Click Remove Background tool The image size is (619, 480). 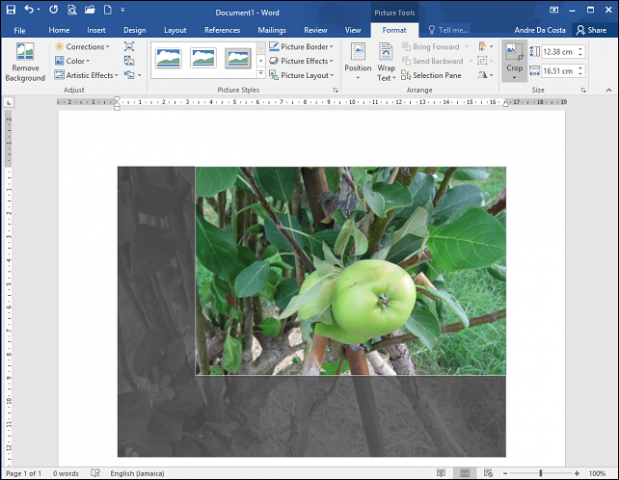[25, 62]
